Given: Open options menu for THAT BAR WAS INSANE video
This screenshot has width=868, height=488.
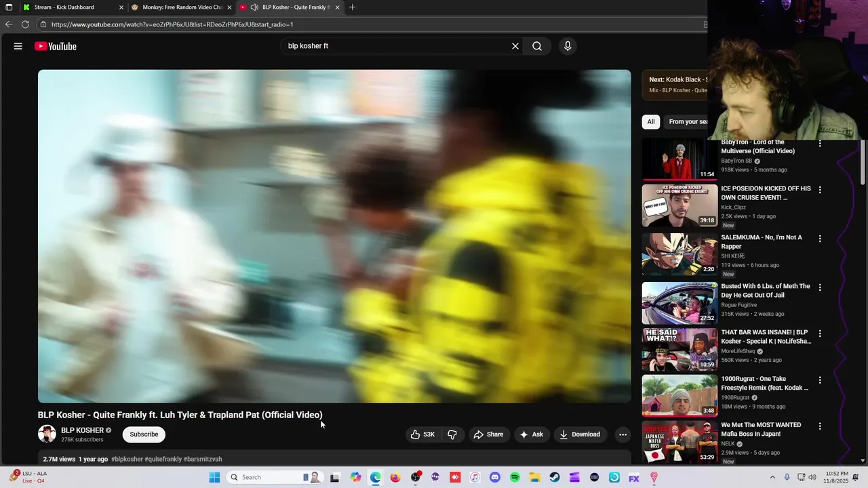Looking at the screenshot, I should click(820, 333).
